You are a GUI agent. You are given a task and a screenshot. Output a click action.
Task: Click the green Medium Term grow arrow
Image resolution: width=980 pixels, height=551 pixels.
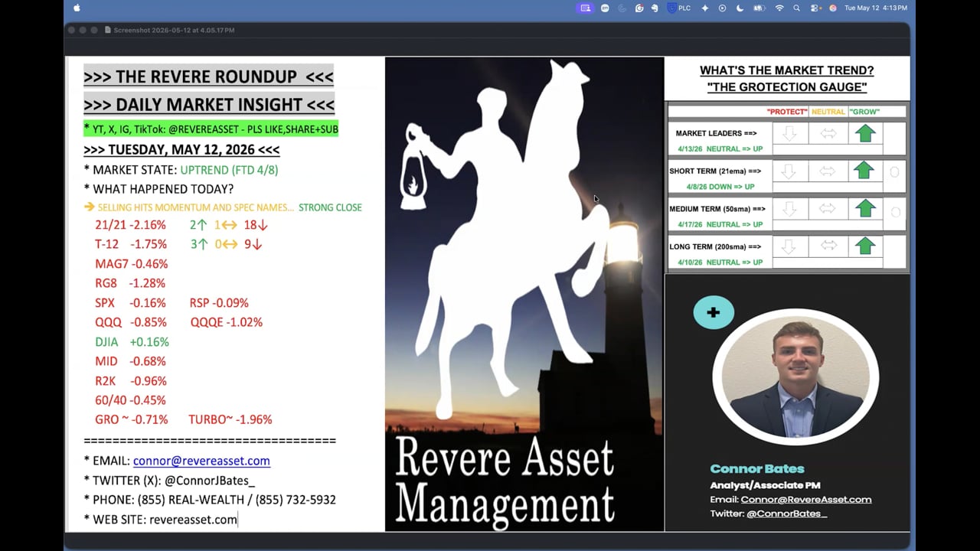coord(865,208)
